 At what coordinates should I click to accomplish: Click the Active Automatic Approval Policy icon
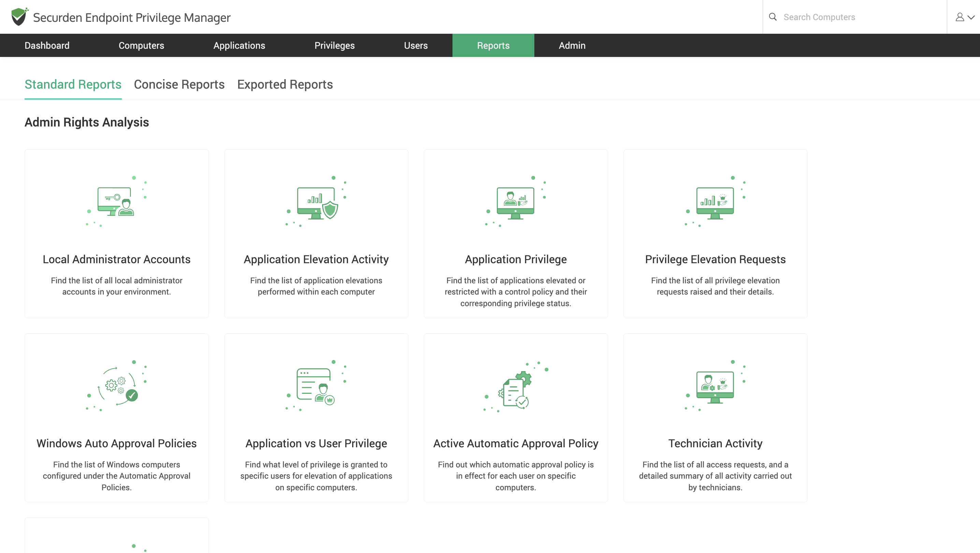(x=516, y=386)
